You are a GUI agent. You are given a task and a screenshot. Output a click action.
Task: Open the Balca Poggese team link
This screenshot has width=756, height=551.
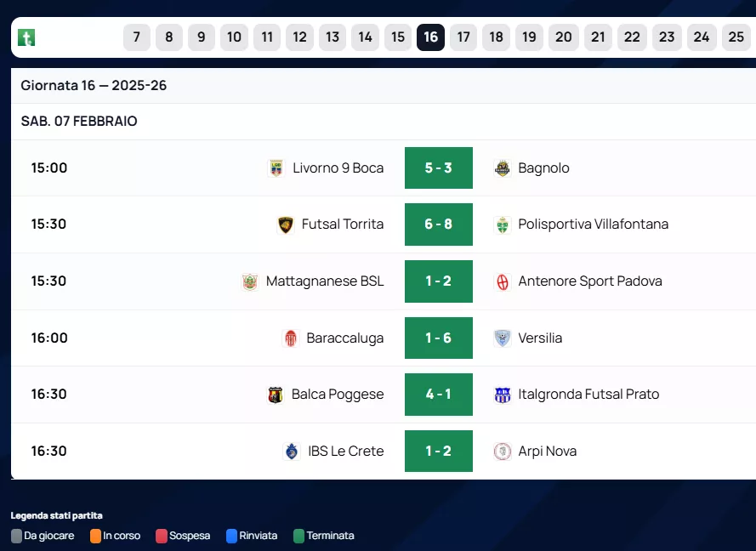coord(338,395)
